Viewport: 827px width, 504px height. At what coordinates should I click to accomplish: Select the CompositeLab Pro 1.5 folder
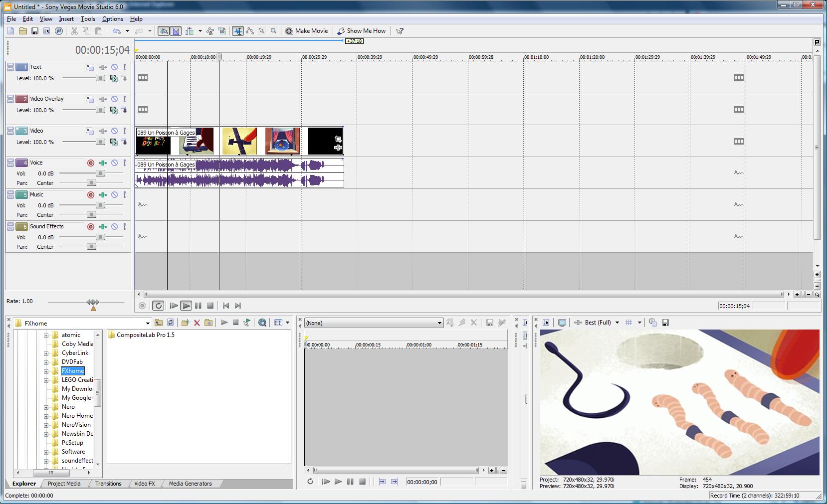coord(145,335)
